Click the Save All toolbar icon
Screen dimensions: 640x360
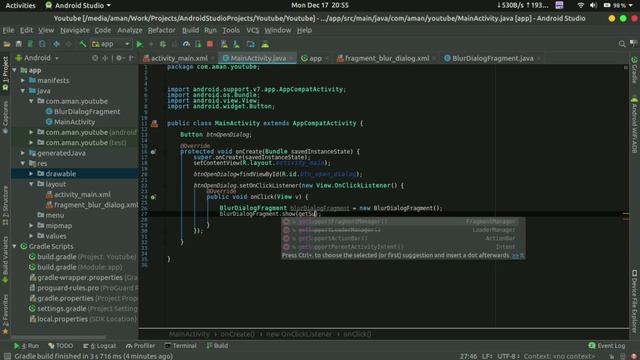click(18, 44)
